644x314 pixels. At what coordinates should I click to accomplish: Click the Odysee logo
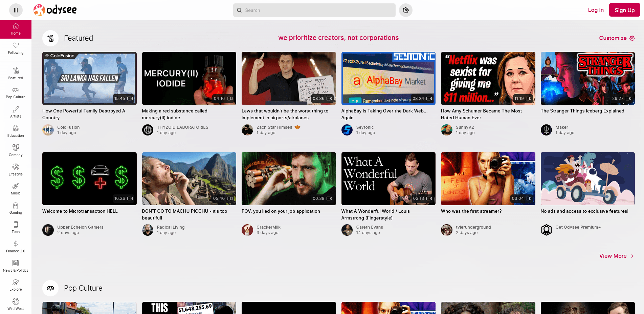coord(55,10)
